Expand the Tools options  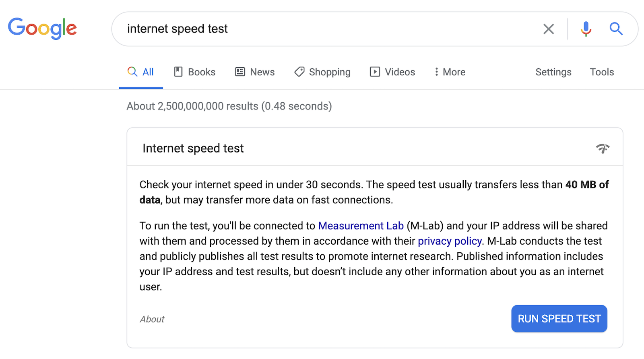602,72
